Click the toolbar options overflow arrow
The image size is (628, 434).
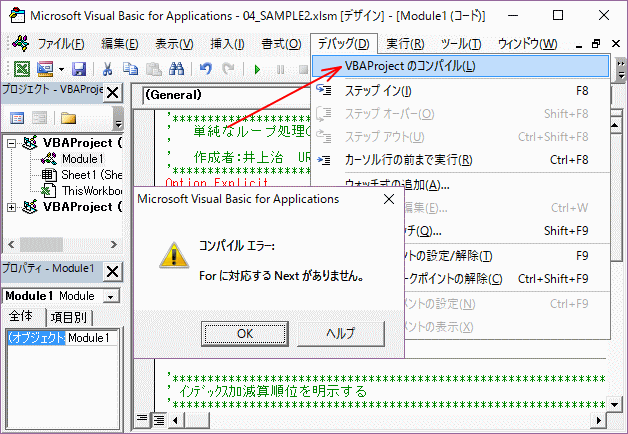[621, 70]
